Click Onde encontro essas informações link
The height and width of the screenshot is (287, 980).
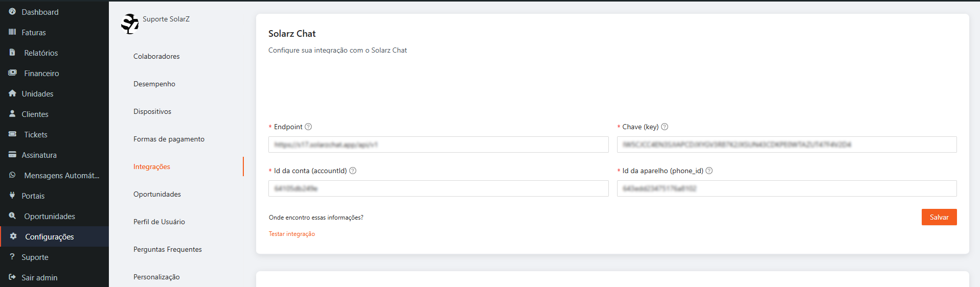coord(316,218)
